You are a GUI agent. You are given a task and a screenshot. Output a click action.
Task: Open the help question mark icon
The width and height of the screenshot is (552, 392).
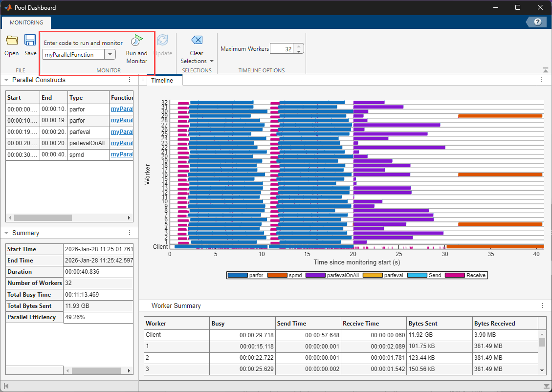537,22
